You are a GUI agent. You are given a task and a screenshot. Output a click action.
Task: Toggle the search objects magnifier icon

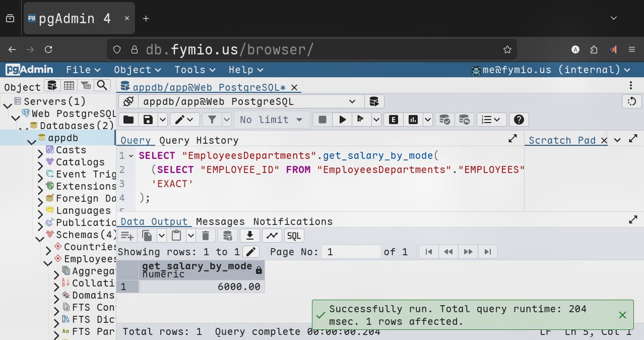[102, 86]
